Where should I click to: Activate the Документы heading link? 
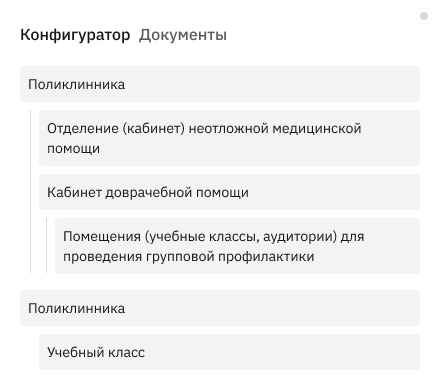[183, 35]
